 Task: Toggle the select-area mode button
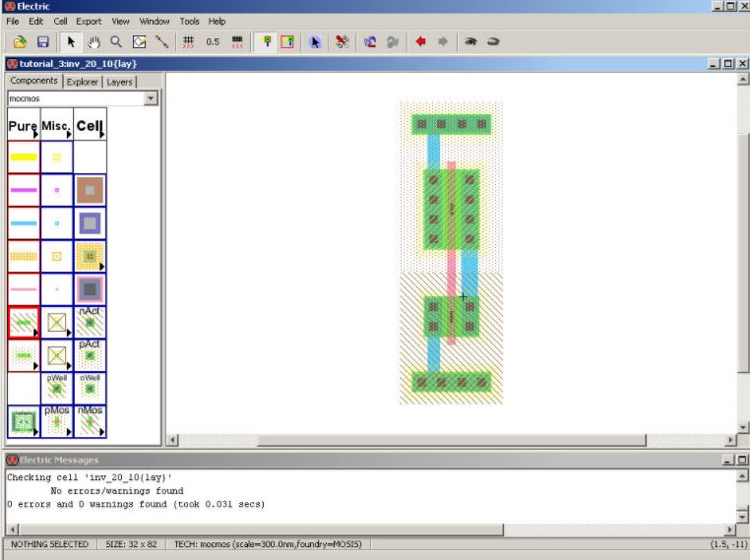click(x=288, y=42)
